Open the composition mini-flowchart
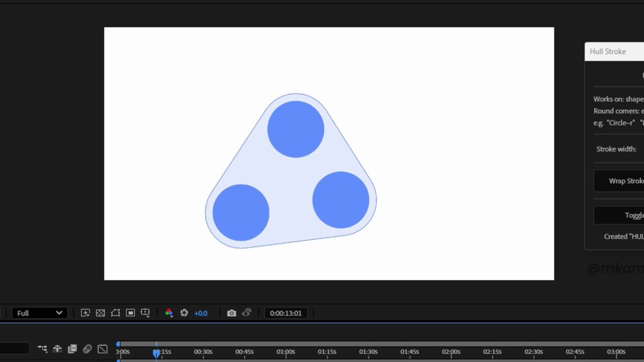Image resolution: width=644 pixels, height=362 pixels. pyautogui.click(x=42, y=349)
